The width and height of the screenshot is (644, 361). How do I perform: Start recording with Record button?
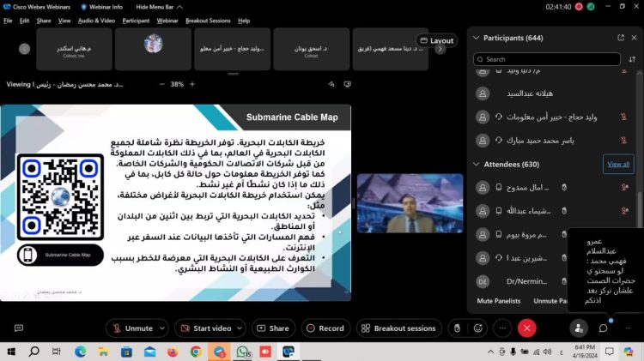click(x=325, y=328)
